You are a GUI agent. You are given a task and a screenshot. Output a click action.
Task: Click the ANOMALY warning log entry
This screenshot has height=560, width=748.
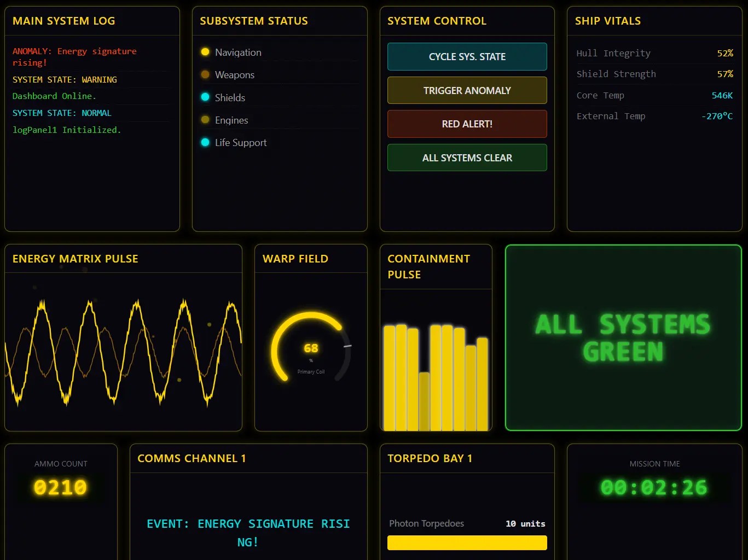click(x=74, y=56)
